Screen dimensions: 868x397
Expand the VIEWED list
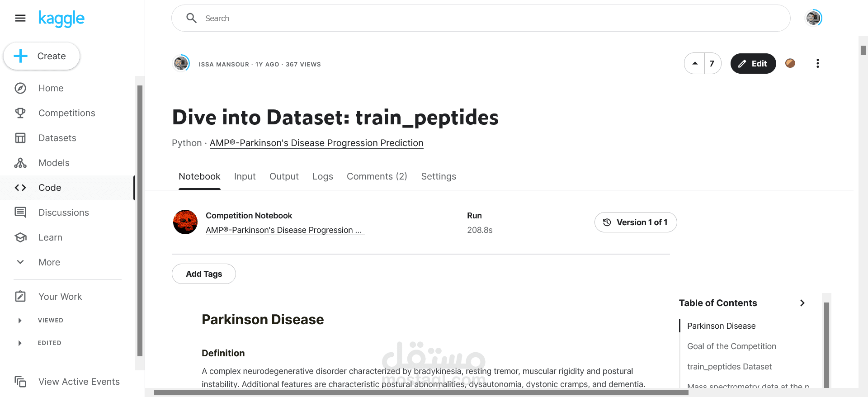(x=20, y=320)
